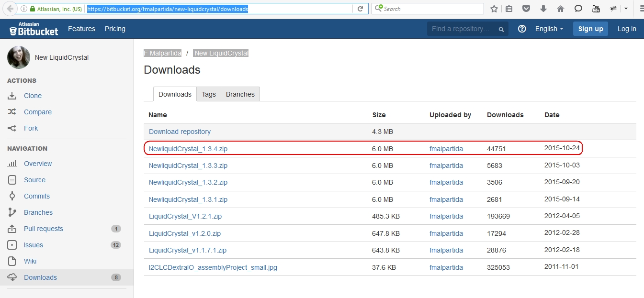Click the bookmark star icon
644x298 pixels.
(x=494, y=9)
